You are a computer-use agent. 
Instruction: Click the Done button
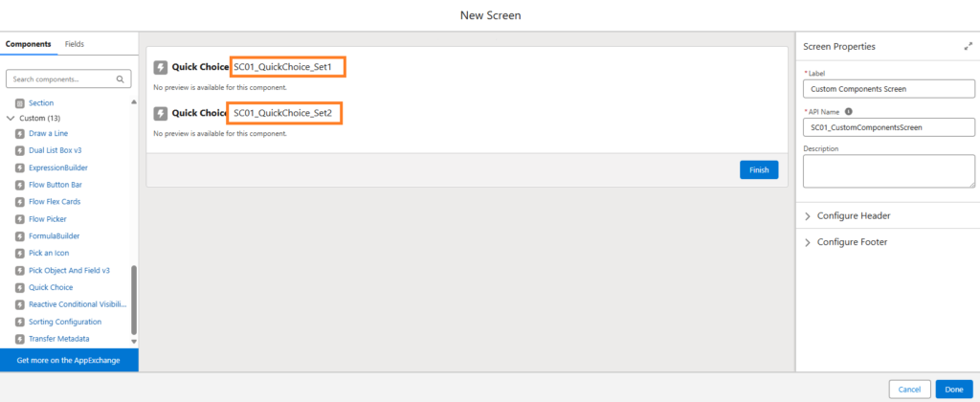[954, 390]
